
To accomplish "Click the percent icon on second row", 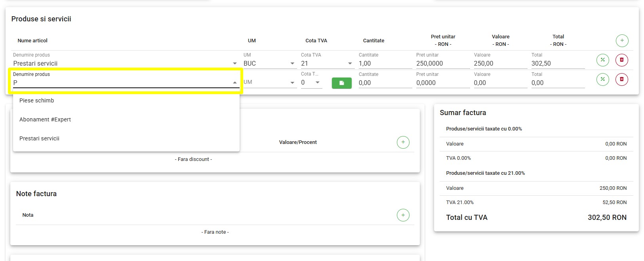I will 602,79.
